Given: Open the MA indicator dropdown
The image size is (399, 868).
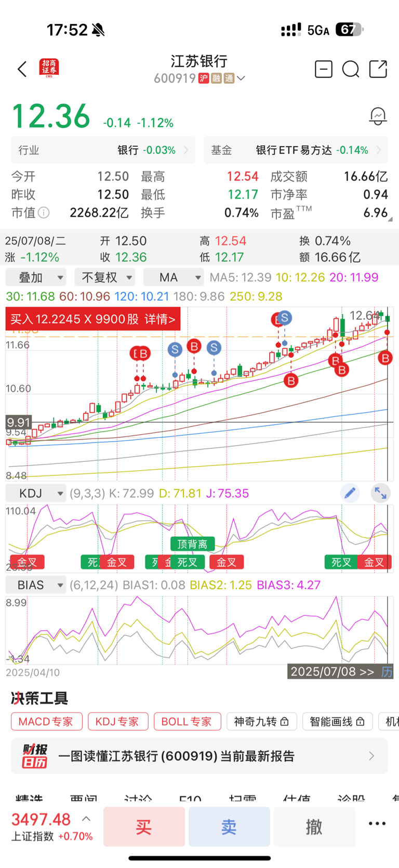Looking at the screenshot, I should click(x=174, y=277).
